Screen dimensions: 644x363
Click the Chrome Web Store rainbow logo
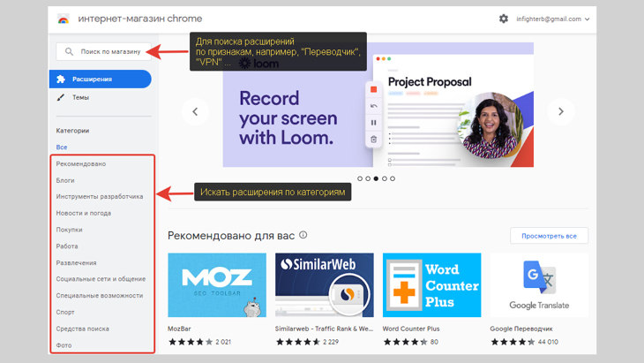(64, 19)
